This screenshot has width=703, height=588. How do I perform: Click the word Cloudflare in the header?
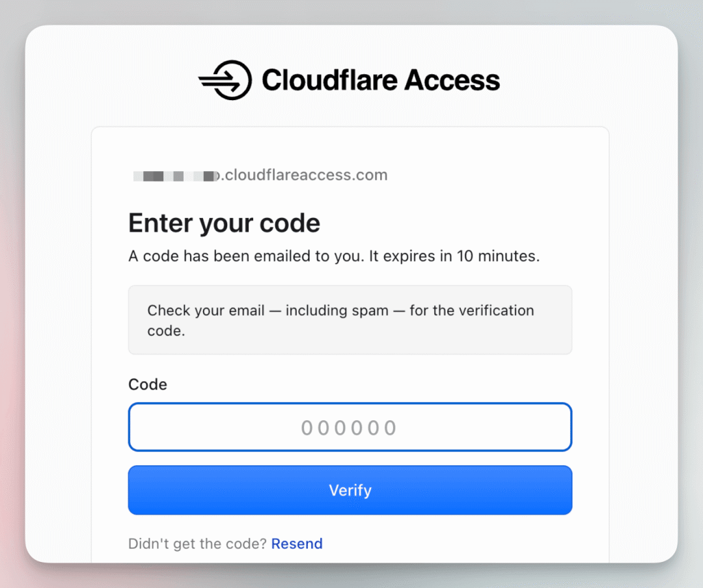pos(329,80)
